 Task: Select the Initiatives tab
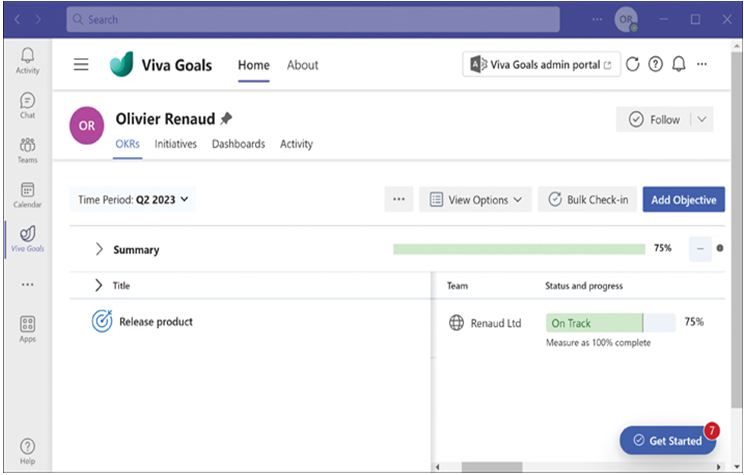[x=176, y=144]
